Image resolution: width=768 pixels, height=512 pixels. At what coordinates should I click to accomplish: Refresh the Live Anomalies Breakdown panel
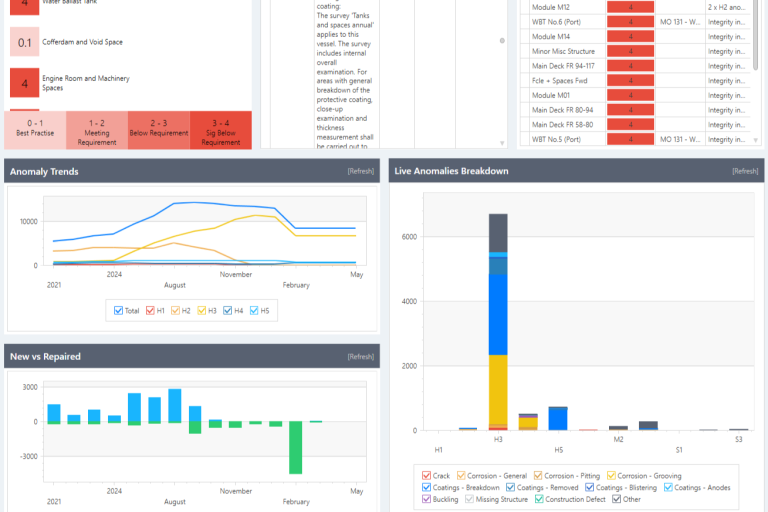pyautogui.click(x=745, y=171)
